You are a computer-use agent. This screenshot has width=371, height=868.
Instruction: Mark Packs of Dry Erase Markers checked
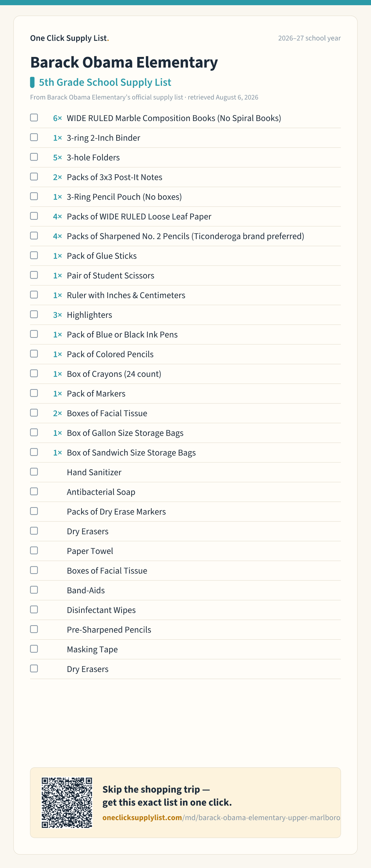pyautogui.click(x=34, y=511)
